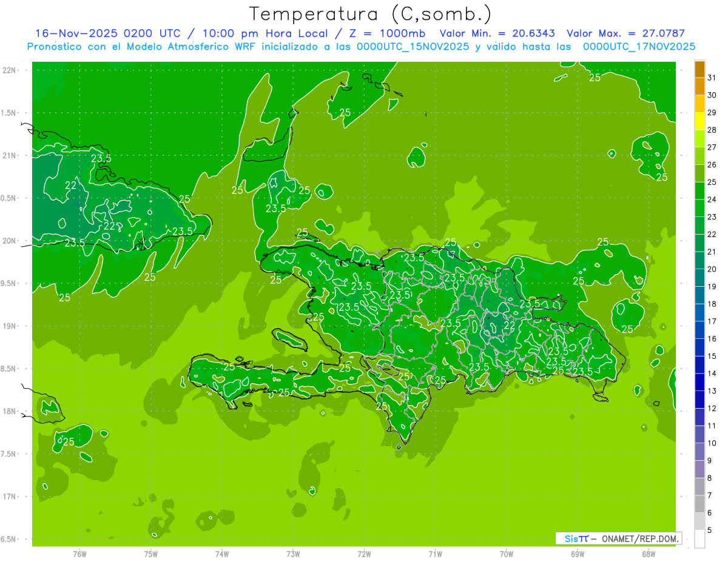Click the '71W' longitude axis label
The height and width of the screenshot is (562, 728).
(x=435, y=554)
